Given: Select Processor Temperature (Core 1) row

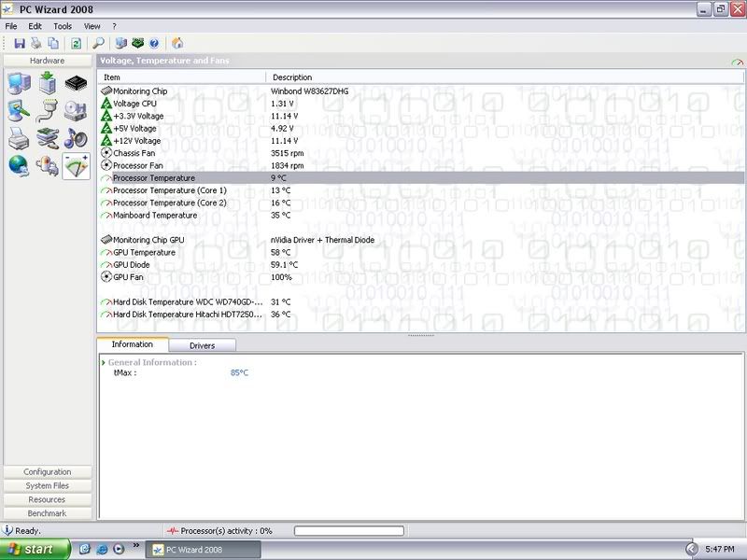Looking at the screenshot, I should [422, 190].
